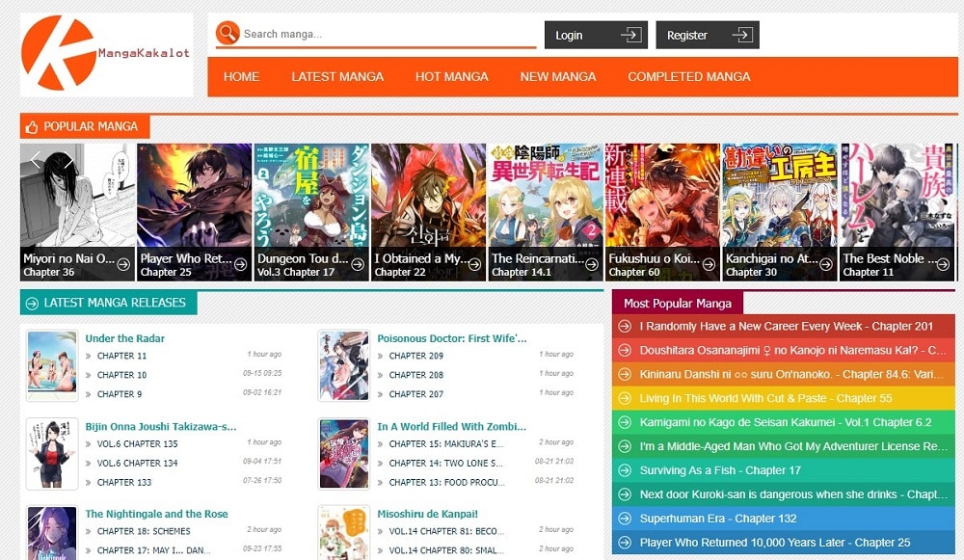Open The Nightingale and the Rose link
Viewport: 964px width, 560px height.
click(157, 514)
